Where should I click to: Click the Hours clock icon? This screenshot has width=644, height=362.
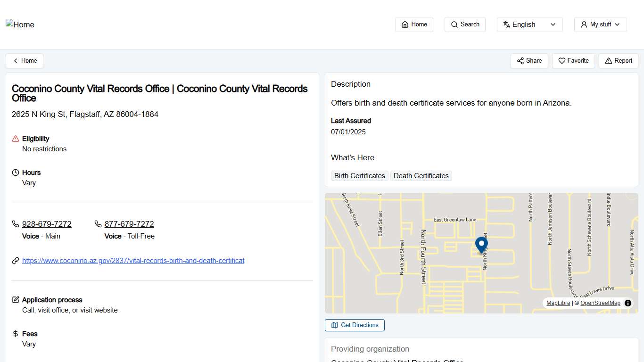(x=15, y=172)
